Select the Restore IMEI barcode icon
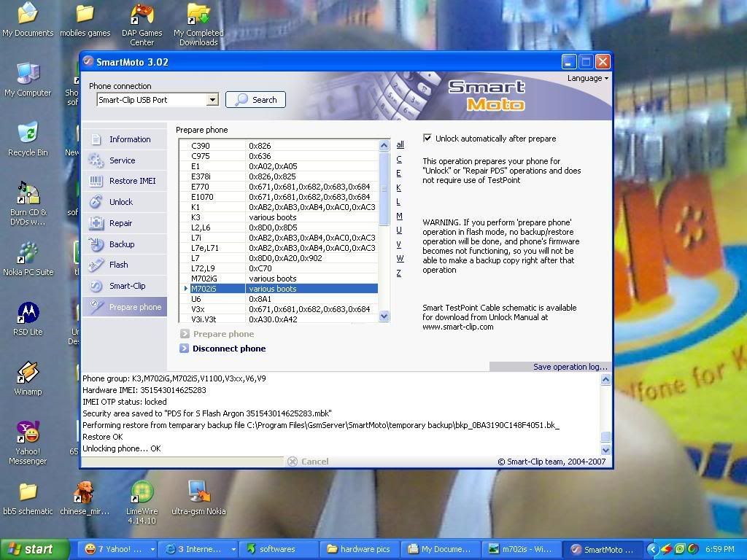 [x=96, y=181]
